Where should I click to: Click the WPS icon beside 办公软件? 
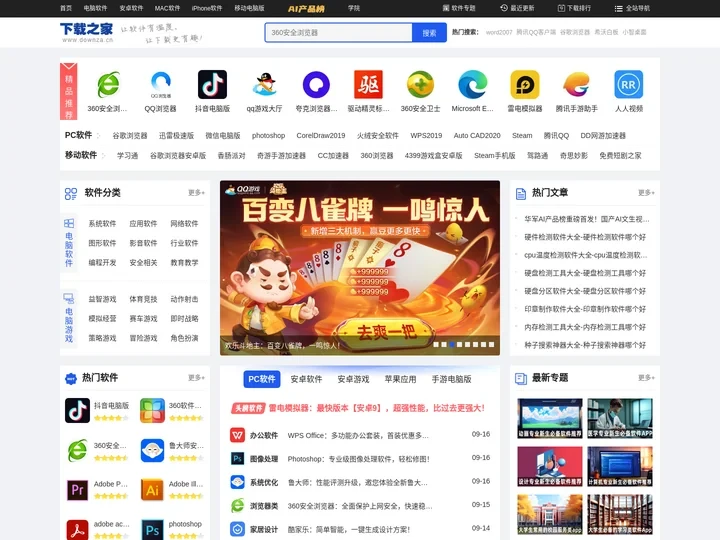coord(237,435)
